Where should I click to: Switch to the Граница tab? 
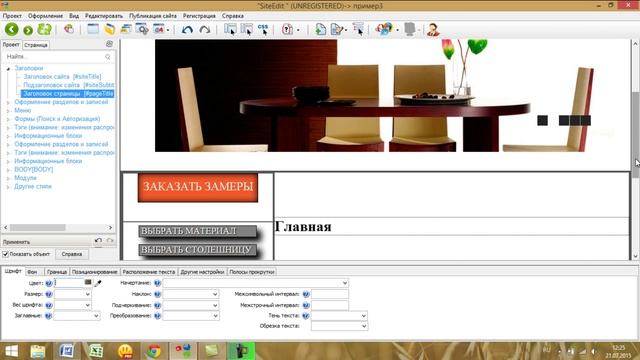pos(57,272)
